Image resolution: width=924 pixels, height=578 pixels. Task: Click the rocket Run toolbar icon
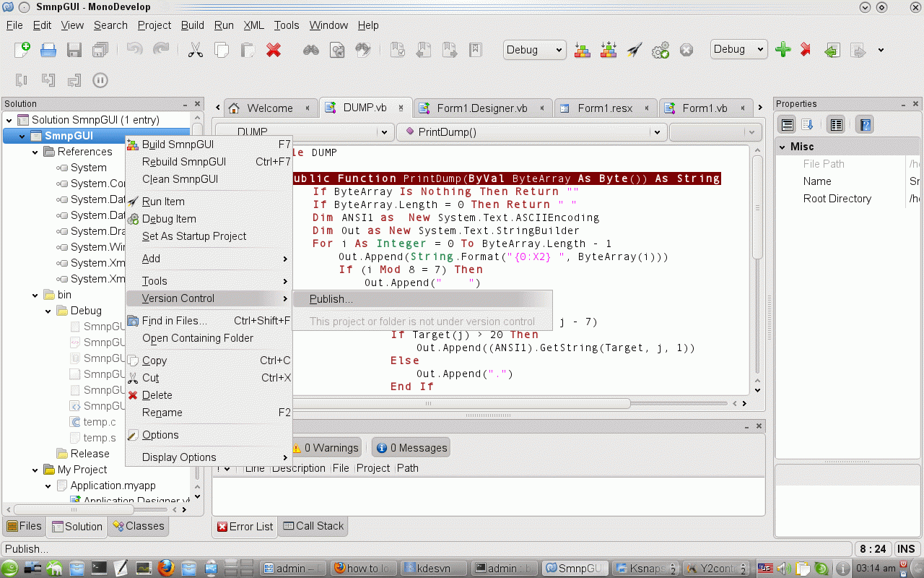coord(635,50)
